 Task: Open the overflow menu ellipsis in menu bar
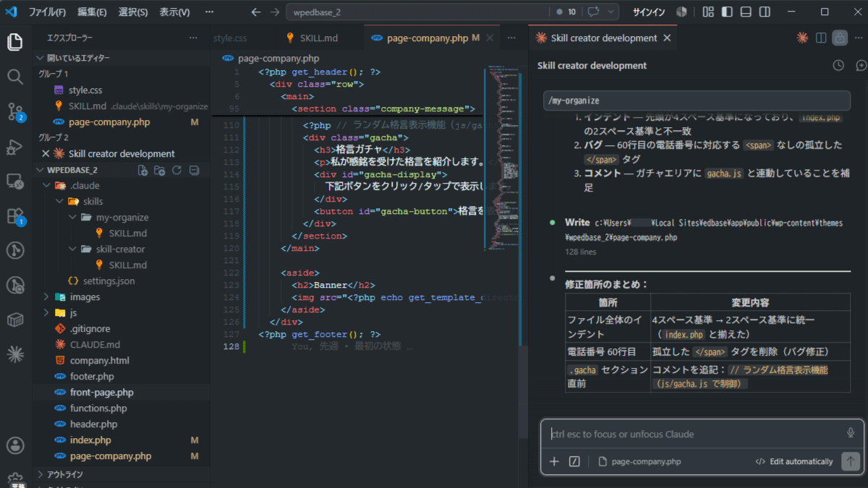(x=209, y=12)
